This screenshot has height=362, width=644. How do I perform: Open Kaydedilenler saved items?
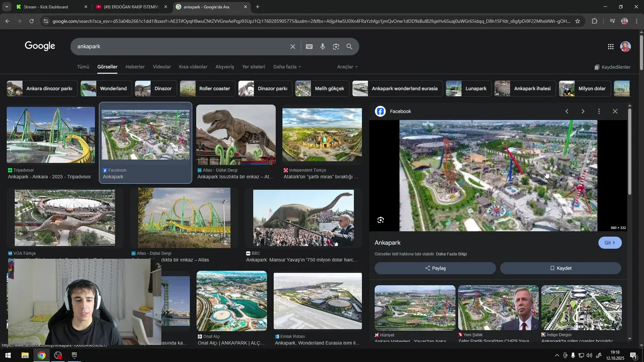[612, 67]
